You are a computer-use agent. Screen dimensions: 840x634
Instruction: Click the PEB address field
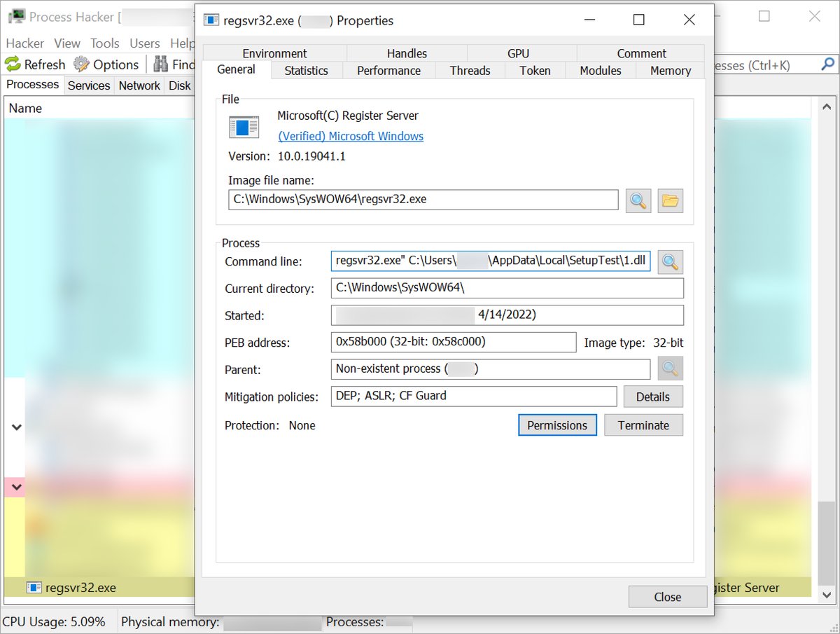[x=454, y=342]
